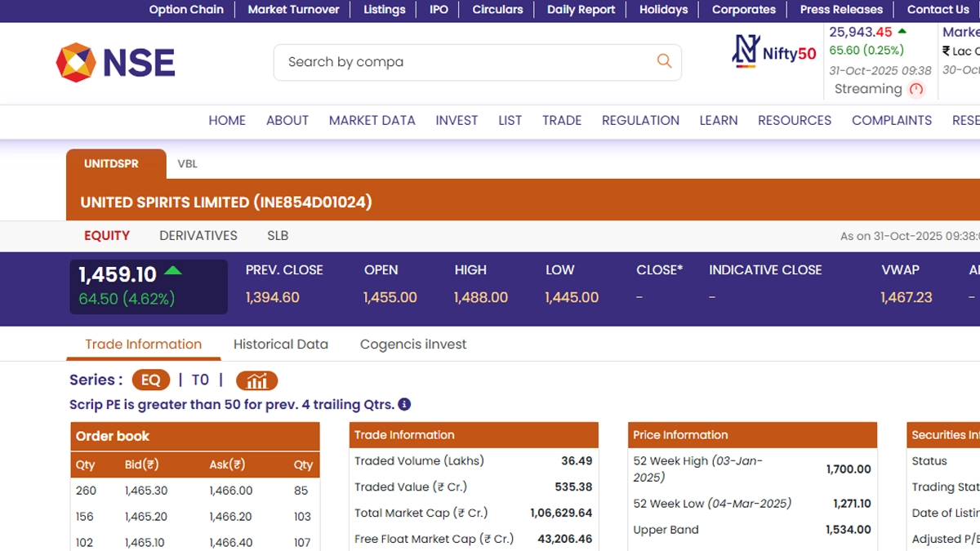Open the Daily Report link
980x551 pixels.
click(581, 10)
